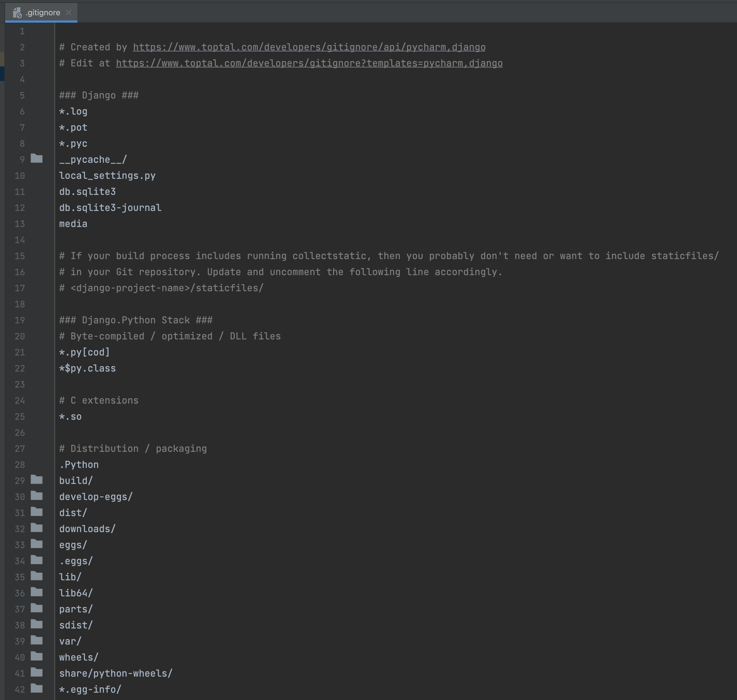Click folder gutter icon beside downloads/ entry
The width and height of the screenshot is (737, 700).
[x=36, y=528]
